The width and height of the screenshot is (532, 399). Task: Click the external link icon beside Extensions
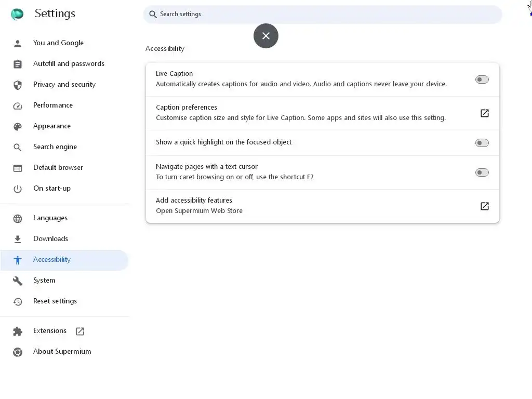pos(80,331)
